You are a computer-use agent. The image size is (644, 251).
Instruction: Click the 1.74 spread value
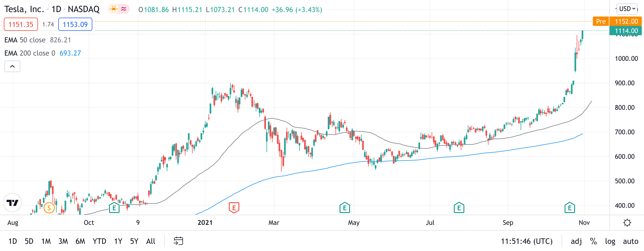48,24
